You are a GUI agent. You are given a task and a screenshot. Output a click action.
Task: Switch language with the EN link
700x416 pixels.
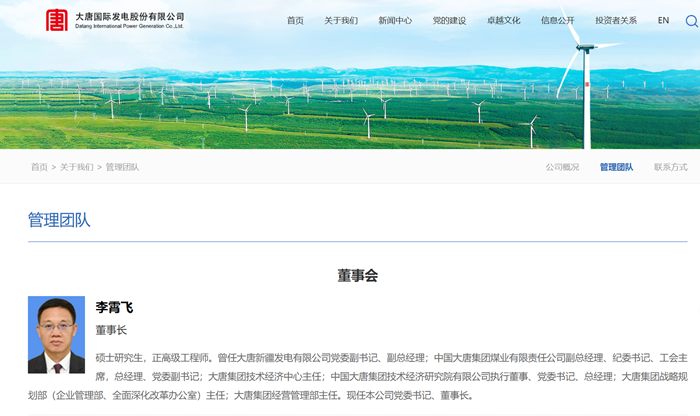[x=663, y=20]
